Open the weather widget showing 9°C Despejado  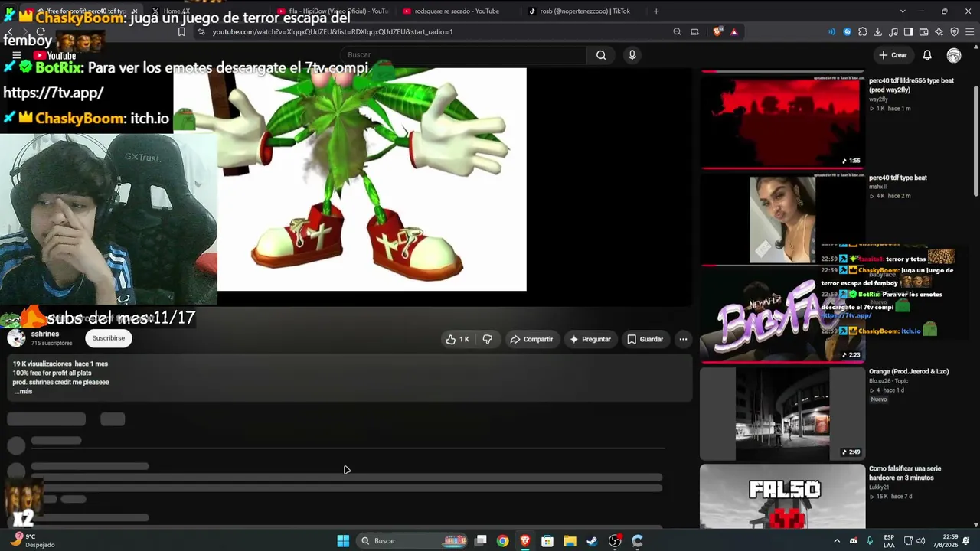pyautogui.click(x=33, y=541)
